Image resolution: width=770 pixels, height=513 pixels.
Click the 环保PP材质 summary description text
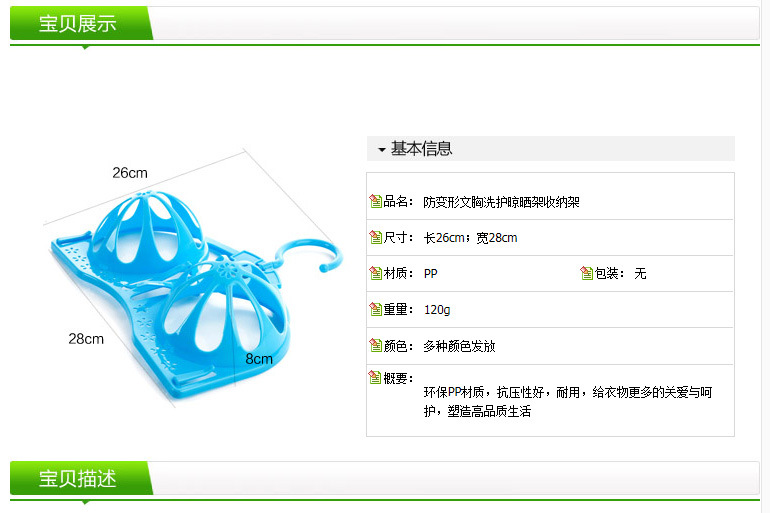tap(568, 402)
